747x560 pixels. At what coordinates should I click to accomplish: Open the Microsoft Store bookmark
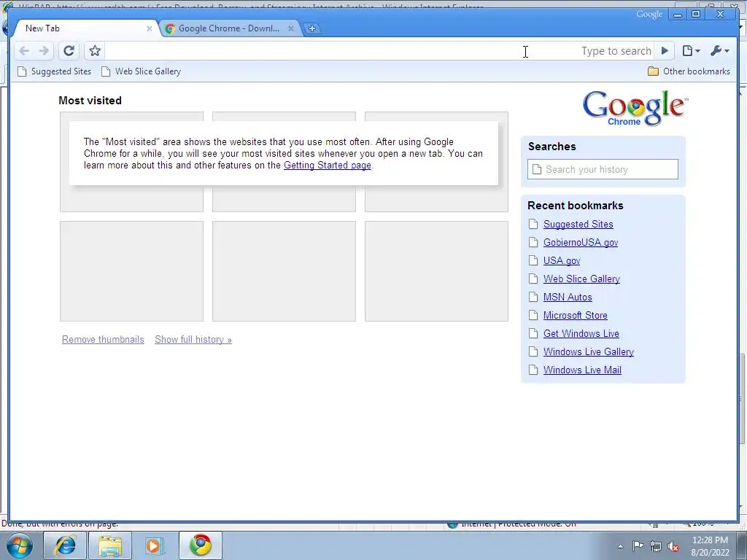coord(576,315)
